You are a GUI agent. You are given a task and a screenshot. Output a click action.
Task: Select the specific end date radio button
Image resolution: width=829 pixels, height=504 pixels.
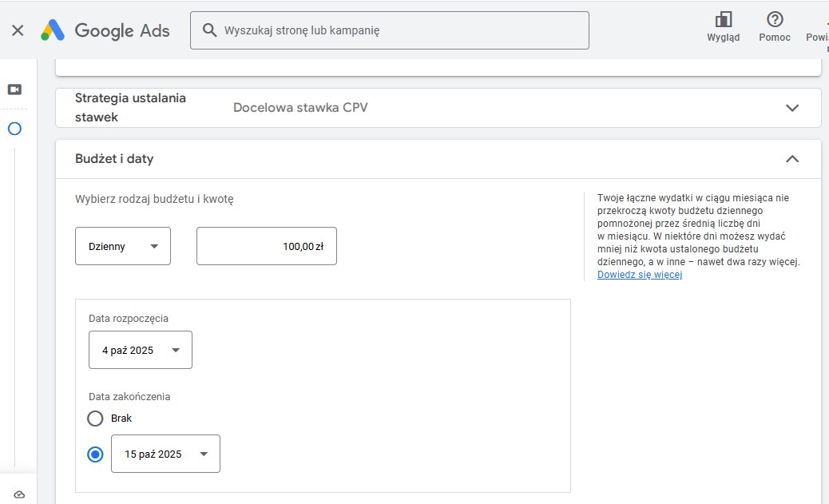click(96, 454)
